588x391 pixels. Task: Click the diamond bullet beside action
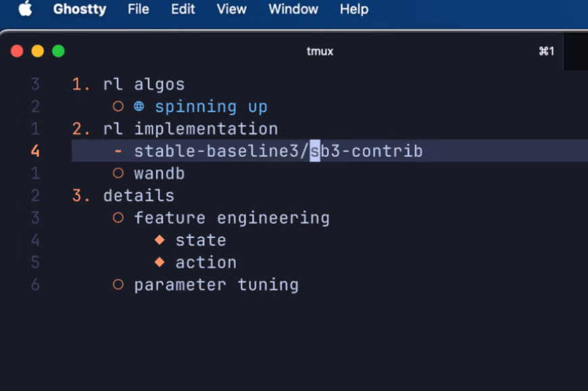point(160,262)
